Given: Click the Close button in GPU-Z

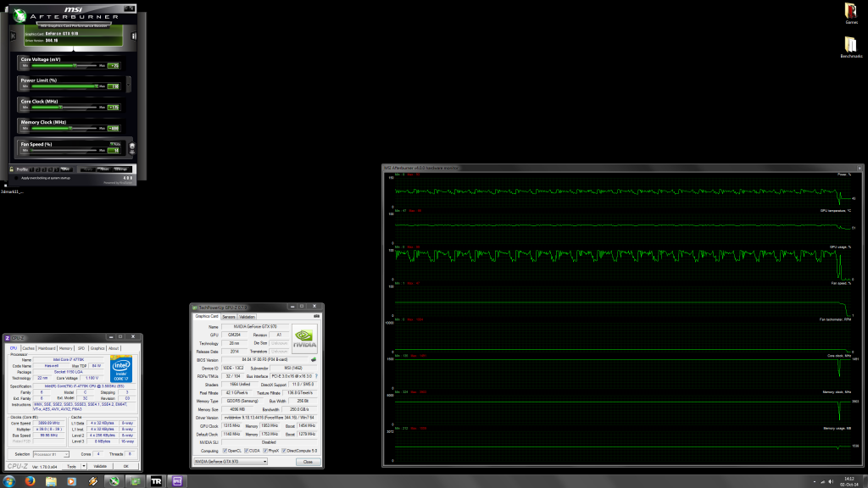Looking at the screenshot, I should coord(307,462).
